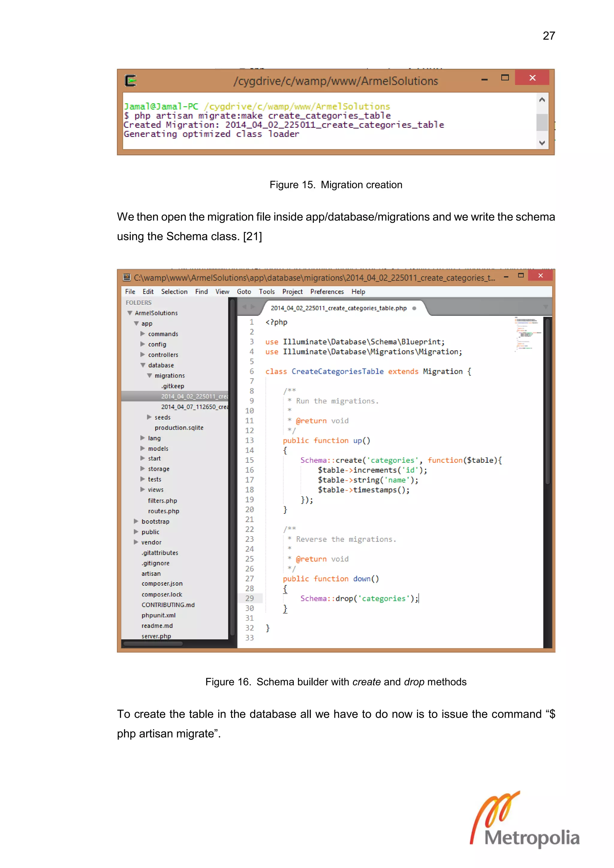
Task: Open composer.json in the sidebar
Action: point(162,584)
